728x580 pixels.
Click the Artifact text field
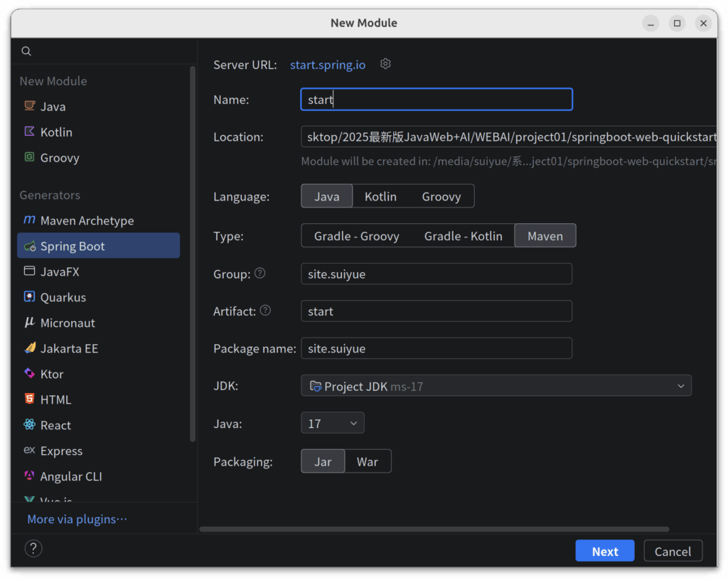[436, 311]
